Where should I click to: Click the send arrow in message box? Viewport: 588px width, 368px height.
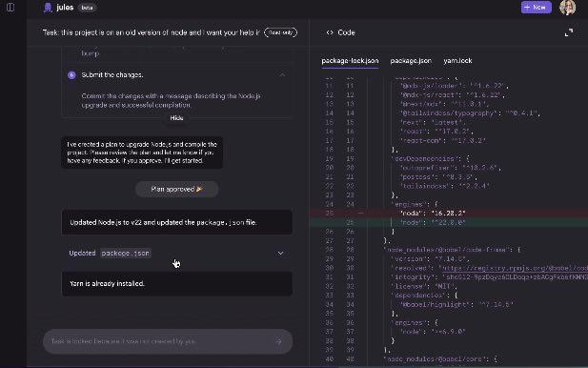coord(278,341)
